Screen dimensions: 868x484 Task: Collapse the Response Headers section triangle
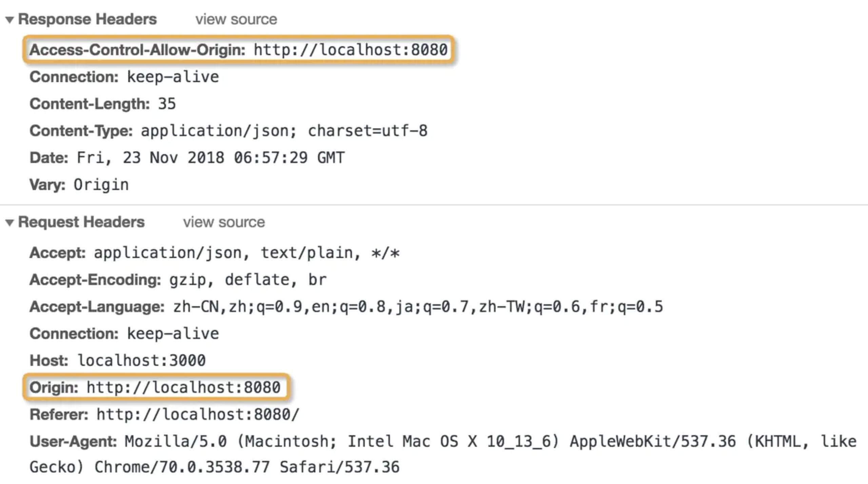point(9,20)
